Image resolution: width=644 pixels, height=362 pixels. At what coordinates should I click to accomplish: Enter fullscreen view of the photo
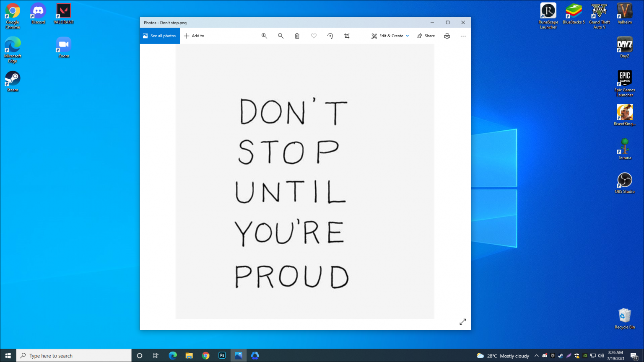click(x=462, y=321)
